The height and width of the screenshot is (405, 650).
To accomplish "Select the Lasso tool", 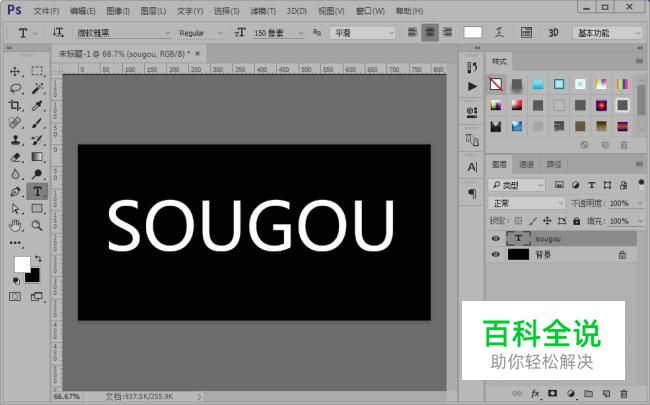I will [x=15, y=88].
